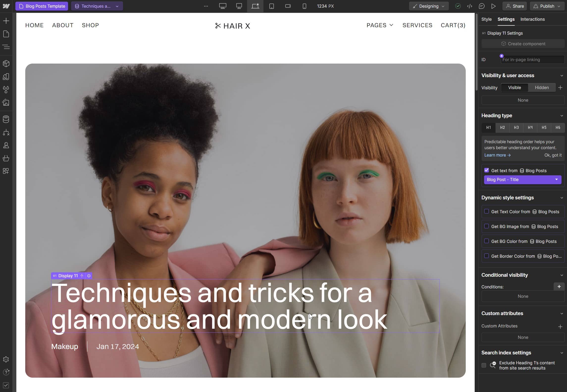This screenshot has width=567, height=392.
Task: Select mobile portrait breakpoint icon
Action: pyautogui.click(x=304, y=6)
